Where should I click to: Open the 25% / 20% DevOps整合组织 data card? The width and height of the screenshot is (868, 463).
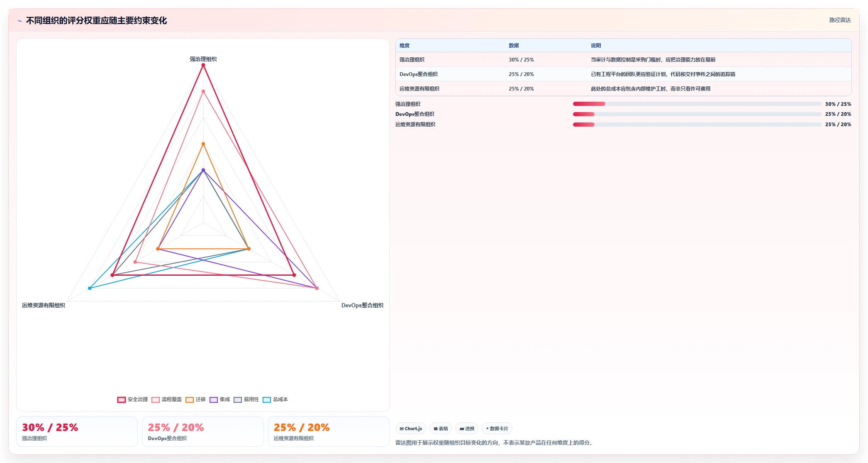pyautogui.click(x=203, y=431)
